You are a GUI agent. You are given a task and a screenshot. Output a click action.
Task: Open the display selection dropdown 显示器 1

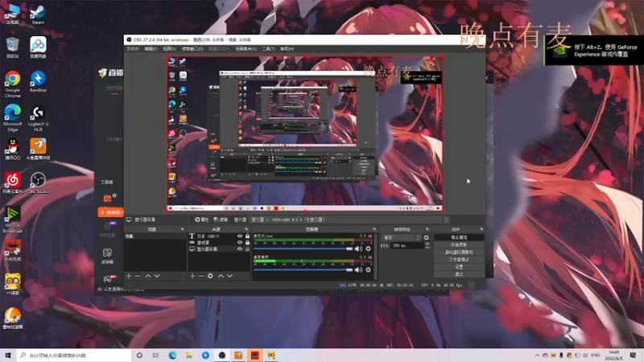point(349,220)
